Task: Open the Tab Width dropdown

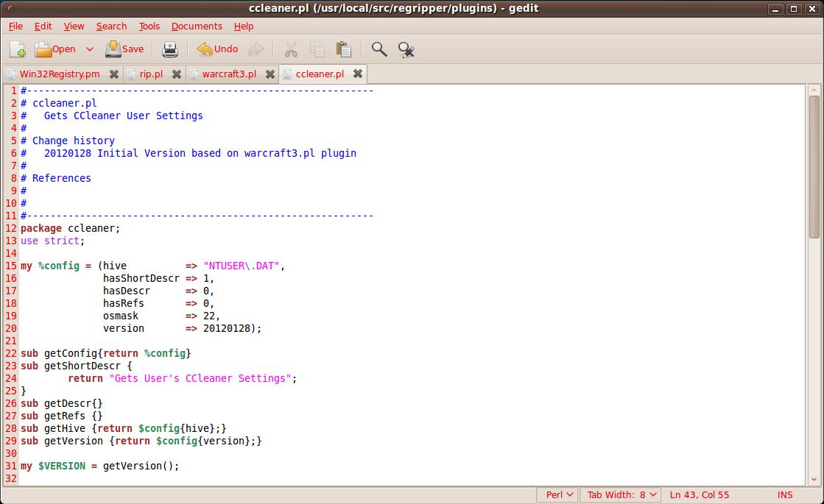Action: pyautogui.click(x=622, y=494)
